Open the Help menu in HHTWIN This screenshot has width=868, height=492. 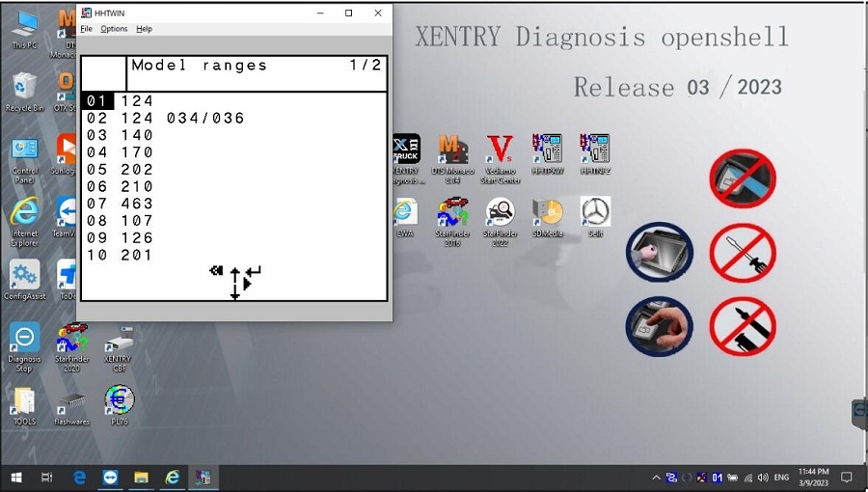pos(144,29)
